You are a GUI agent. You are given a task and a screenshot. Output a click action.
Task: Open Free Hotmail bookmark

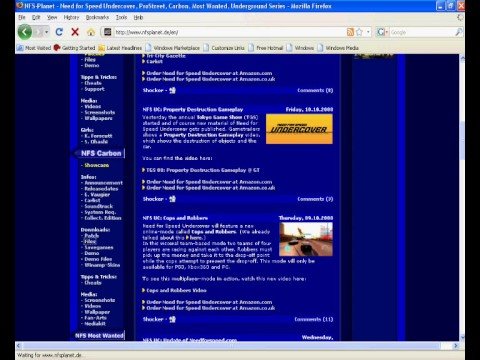pos(266,48)
